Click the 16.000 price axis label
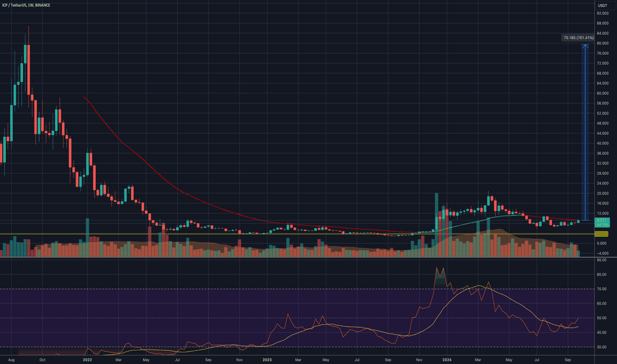Image resolution: width=617 pixels, height=364 pixels. click(602, 203)
